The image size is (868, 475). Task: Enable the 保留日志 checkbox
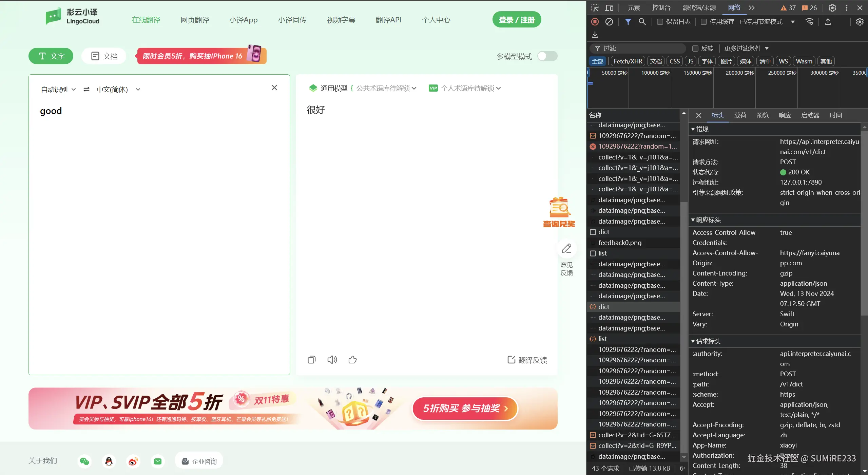(x=660, y=22)
